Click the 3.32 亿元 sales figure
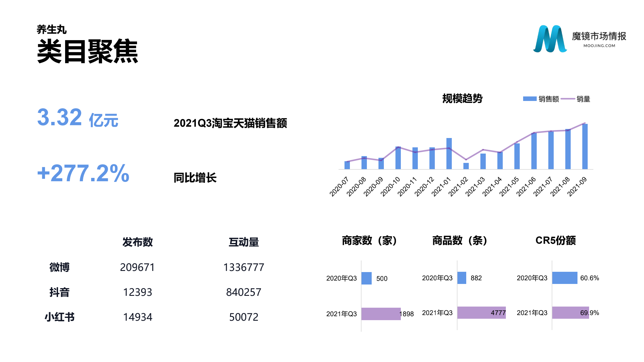 (78, 118)
